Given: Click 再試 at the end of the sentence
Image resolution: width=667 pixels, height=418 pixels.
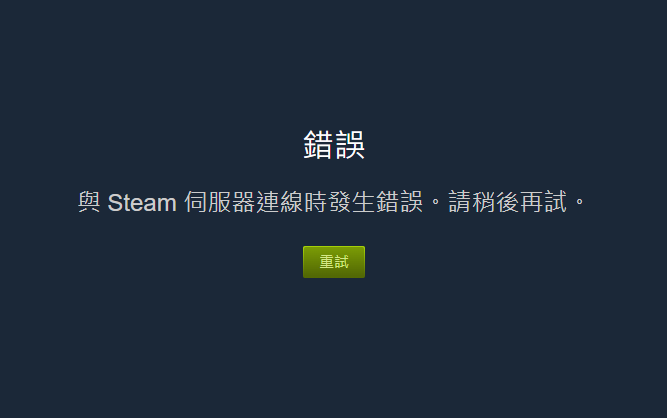Looking at the screenshot, I should coord(544,202).
